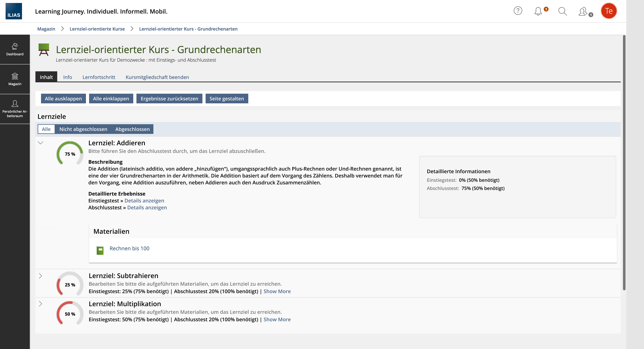Open the contacts icon in header
This screenshot has width=644, height=349.
[583, 12]
